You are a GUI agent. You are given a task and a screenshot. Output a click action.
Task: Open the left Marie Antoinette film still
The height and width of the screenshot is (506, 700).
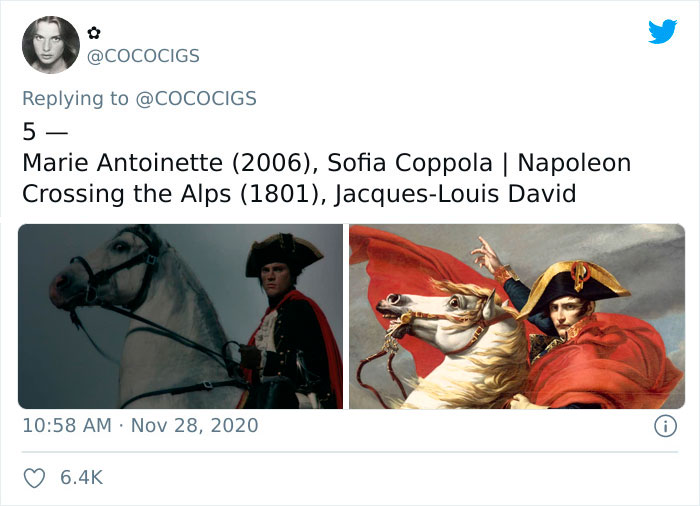180,316
